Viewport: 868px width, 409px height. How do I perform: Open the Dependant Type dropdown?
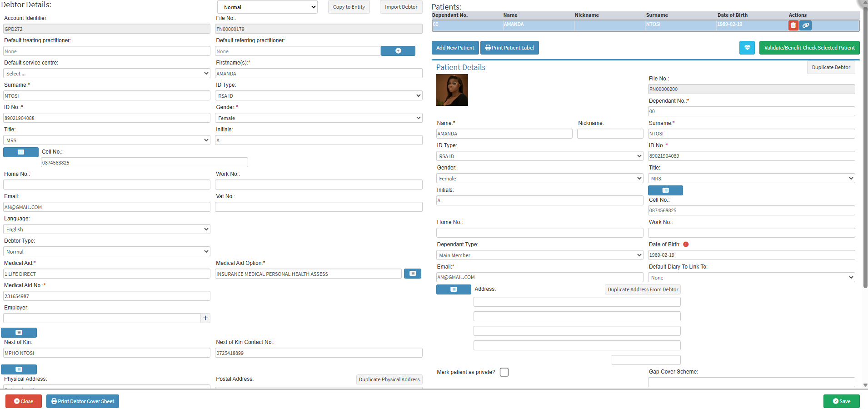(x=539, y=255)
